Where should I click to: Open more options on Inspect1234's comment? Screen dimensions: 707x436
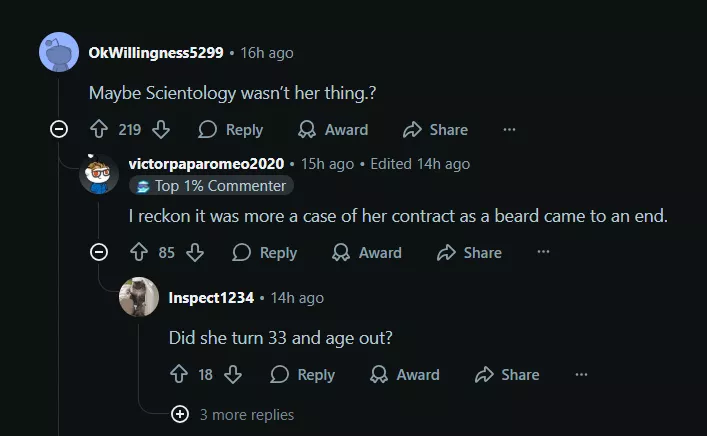point(581,374)
